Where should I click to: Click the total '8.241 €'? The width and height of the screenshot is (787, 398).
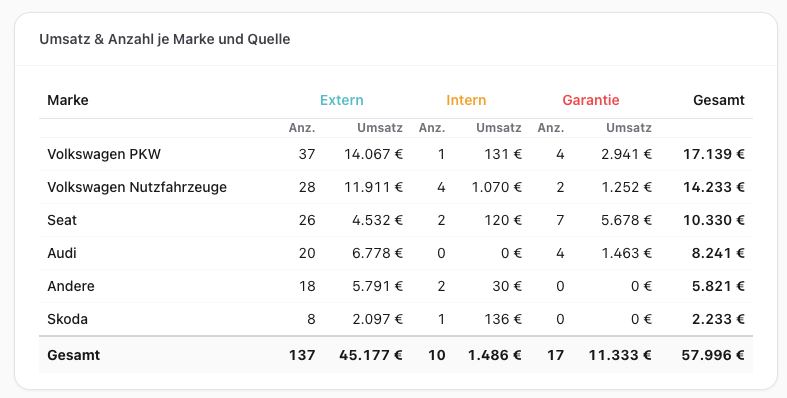[718, 253]
